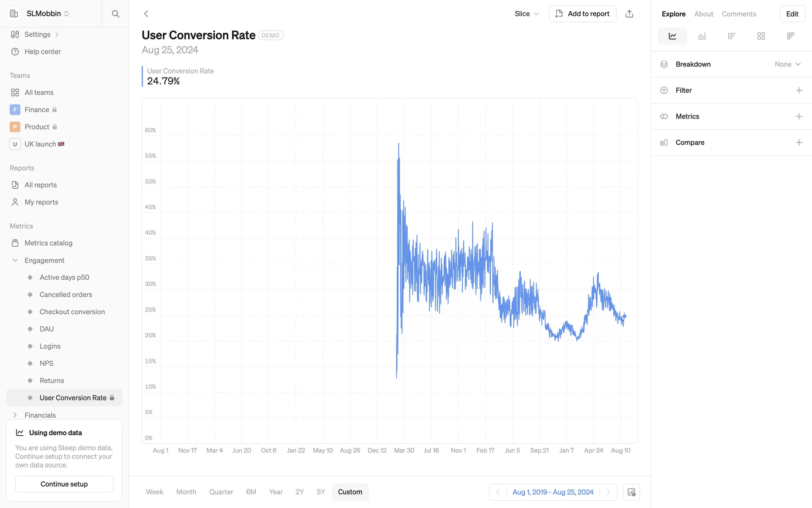The height and width of the screenshot is (508, 812).
Task: Click the back arrow icon
Action: (x=146, y=14)
